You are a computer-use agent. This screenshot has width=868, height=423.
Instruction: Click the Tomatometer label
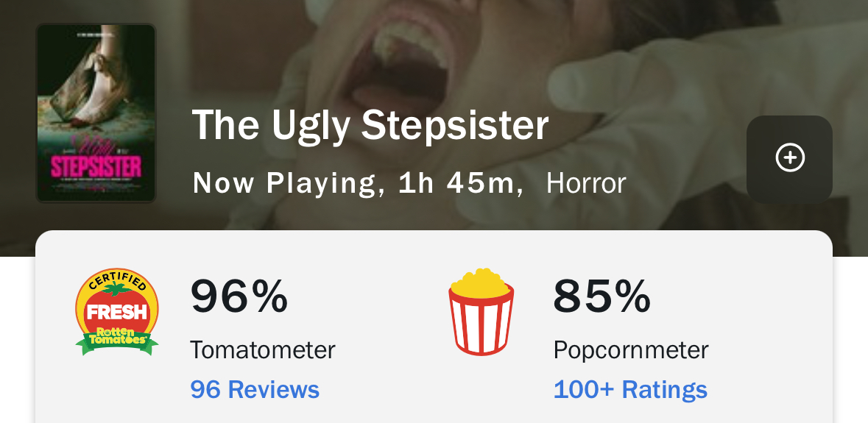pyautogui.click(x=263, y=349)
